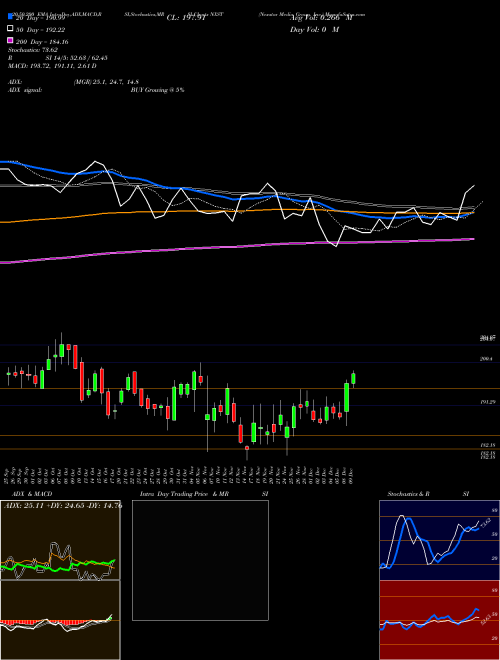Click the 'ADX & MACD' panel title
This screenshot has height=660, width=500.
coord(32,494)
